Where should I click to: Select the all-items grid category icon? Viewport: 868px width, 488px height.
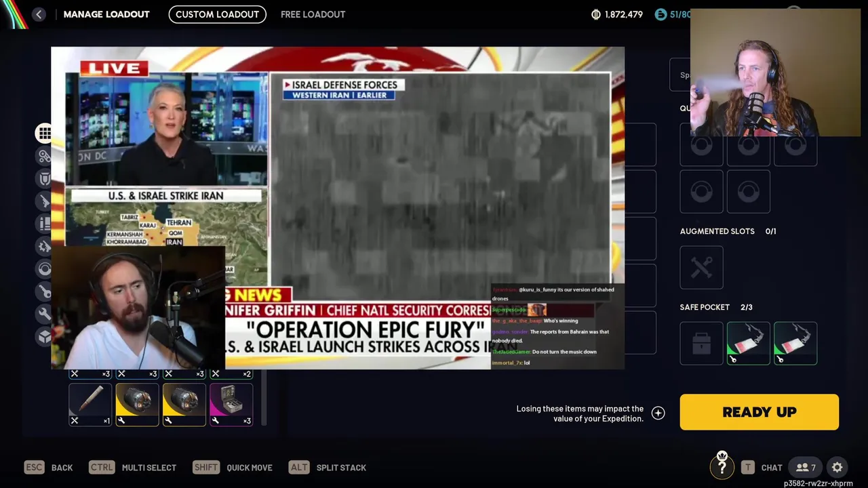[45, 134]
